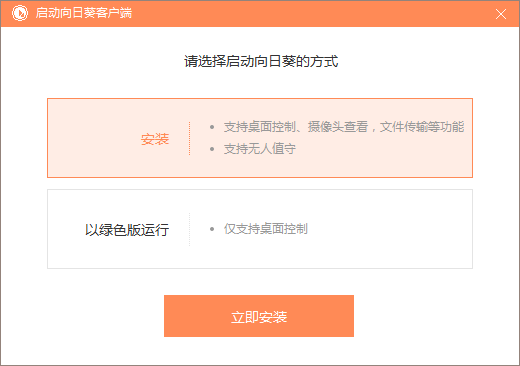The width and height of the screenshot is (520, 366).
Task: Click 支持桌面控制、摄像头查看 feature description
Action: coord(296,127)
